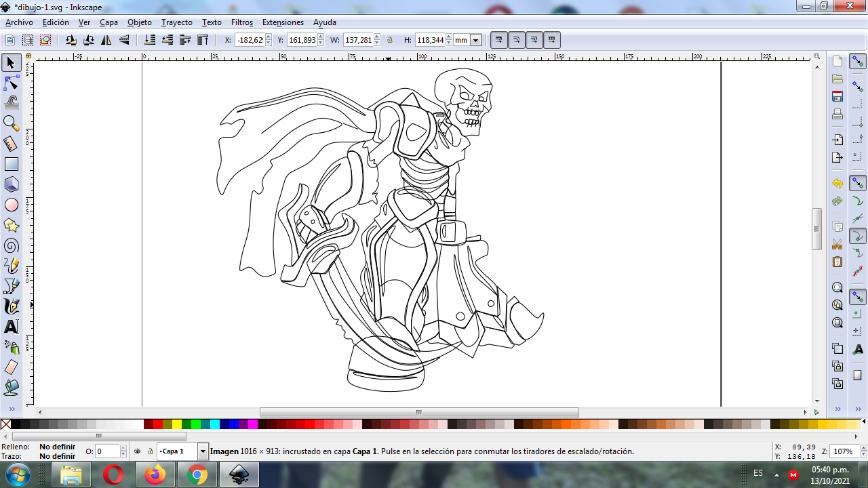Toggle layer lock in status bar
Viewport: 868px width, 488px height.
click(150, 451)
